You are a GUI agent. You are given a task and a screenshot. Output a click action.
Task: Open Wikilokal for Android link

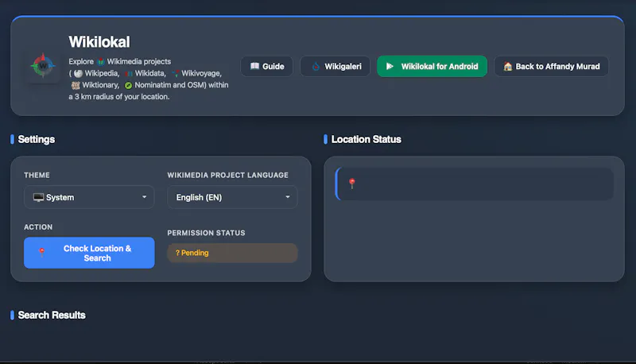click(x=432, y=67)
